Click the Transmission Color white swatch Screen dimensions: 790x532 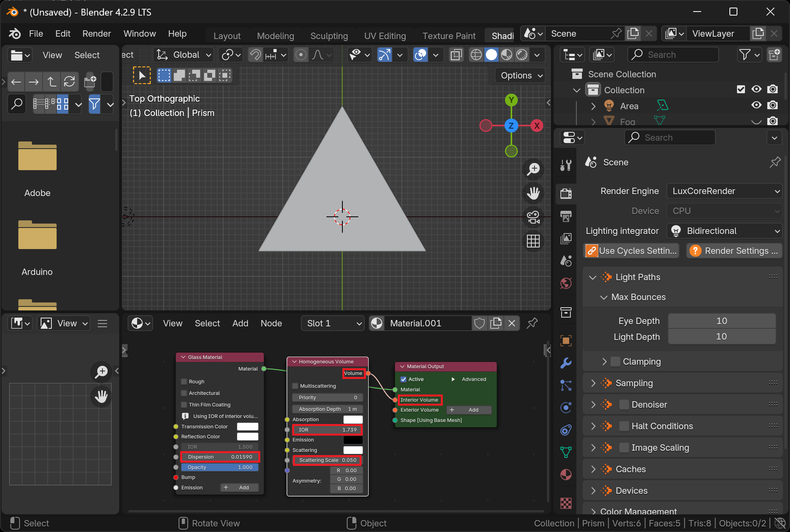[x=248, y=426]
